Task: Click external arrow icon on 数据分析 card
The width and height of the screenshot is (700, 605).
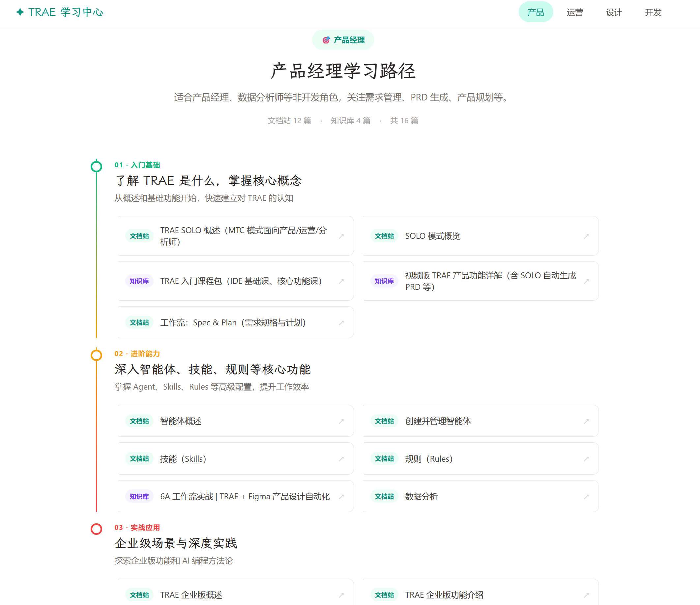Action: (x=586, y=497)
